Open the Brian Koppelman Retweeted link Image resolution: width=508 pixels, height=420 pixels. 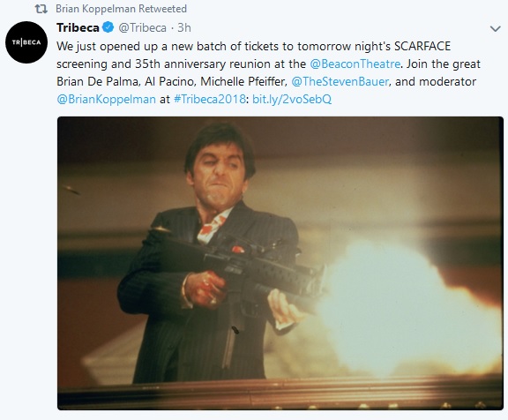click(121, 9)
